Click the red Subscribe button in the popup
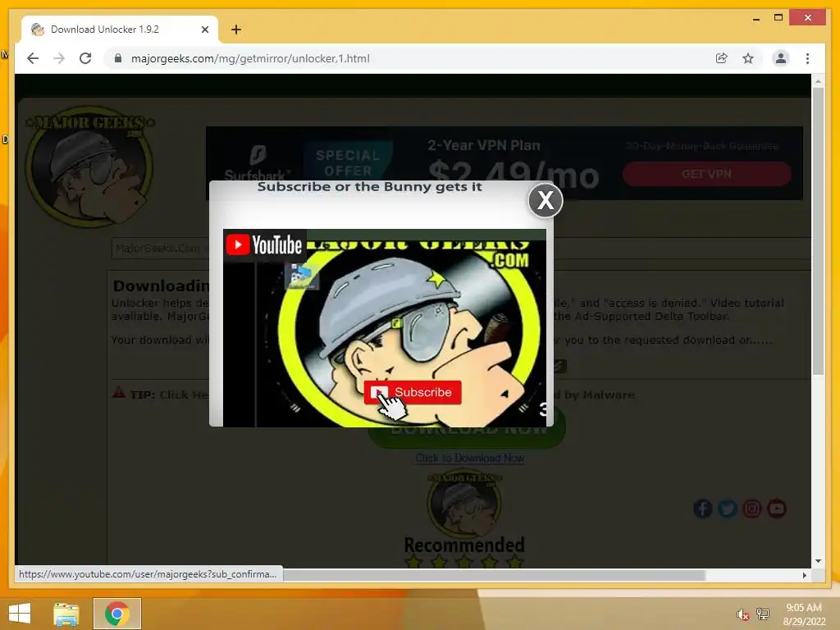 click(413, 392)
